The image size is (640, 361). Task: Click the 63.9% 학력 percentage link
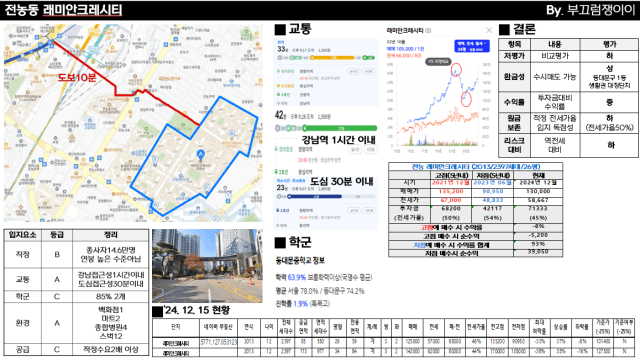point(297,278)
